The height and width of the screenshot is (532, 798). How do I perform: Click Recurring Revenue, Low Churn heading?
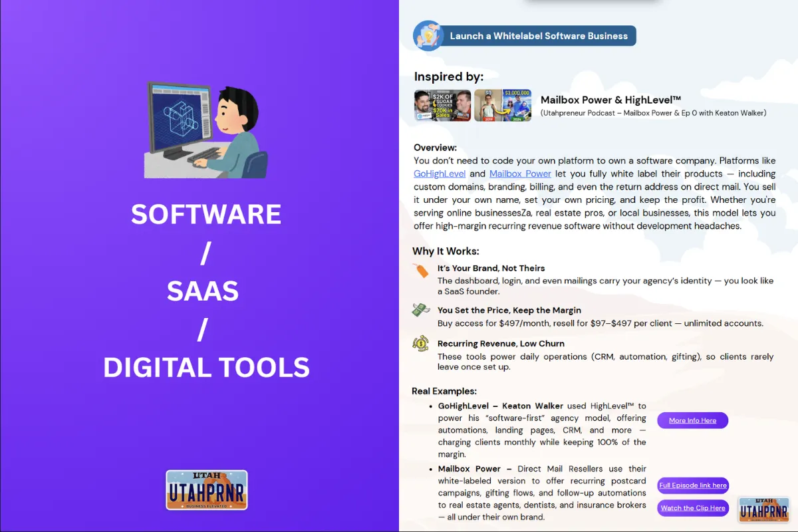pos(501,343)
